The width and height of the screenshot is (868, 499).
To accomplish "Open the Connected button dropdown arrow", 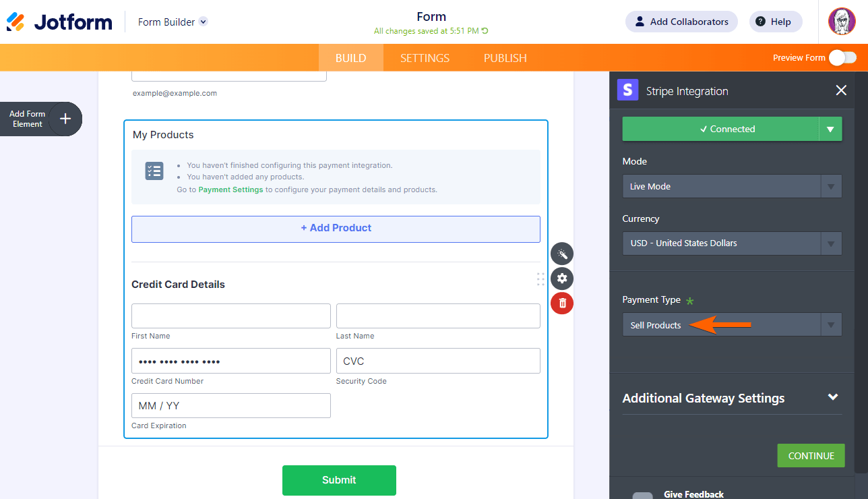I will [x=830, y=129].
